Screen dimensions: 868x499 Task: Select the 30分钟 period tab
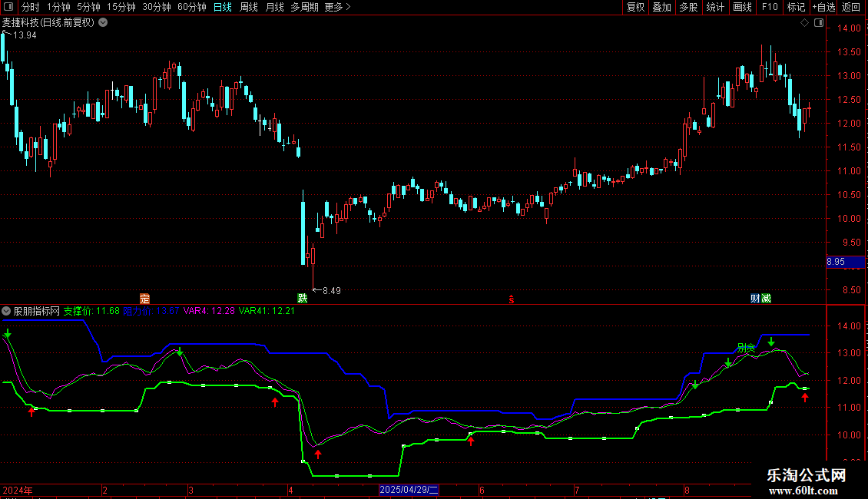click(x=157, y=7)
